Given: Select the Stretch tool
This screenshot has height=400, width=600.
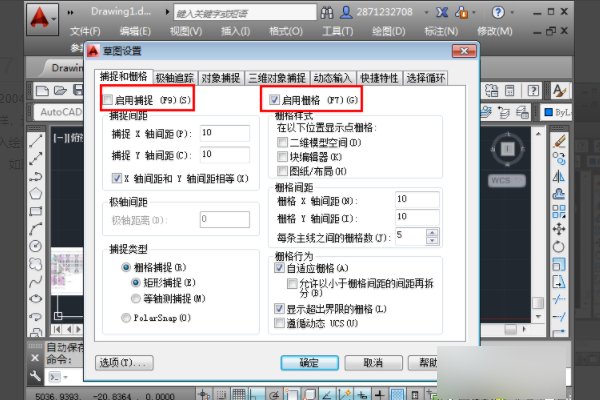Looking at the screenshot, I should 559,282.
